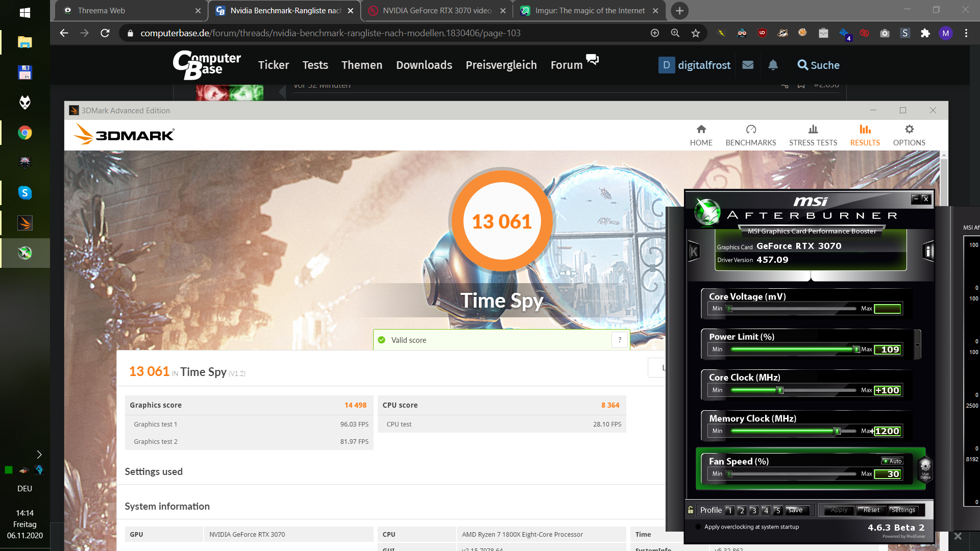Screen dimensions: 980x551
Task: Click the User Define fan gear icon
Action: pos(925,467)
